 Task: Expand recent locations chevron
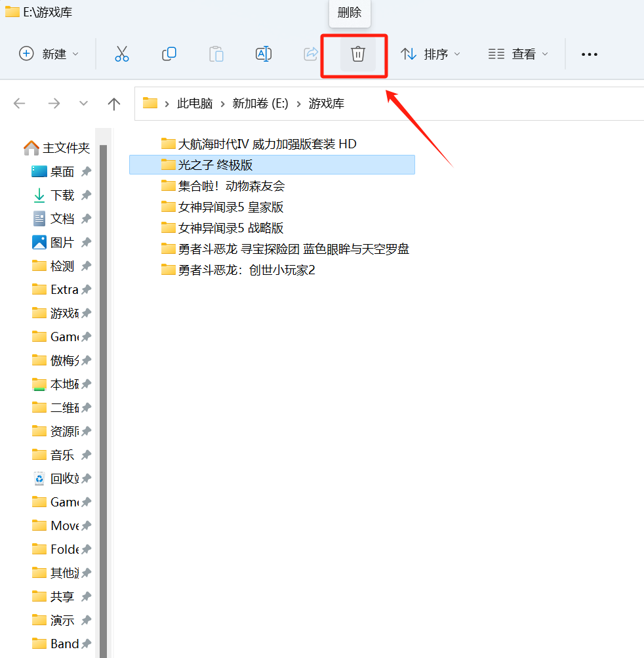coord(83,103)
